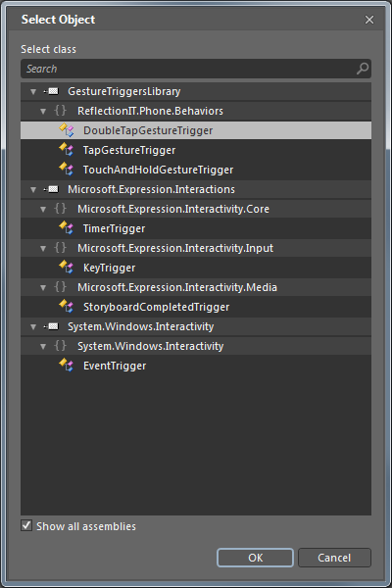This screenshot has width=392, height=588.
Task: Confirm selection with OK button
Action: 255,558
